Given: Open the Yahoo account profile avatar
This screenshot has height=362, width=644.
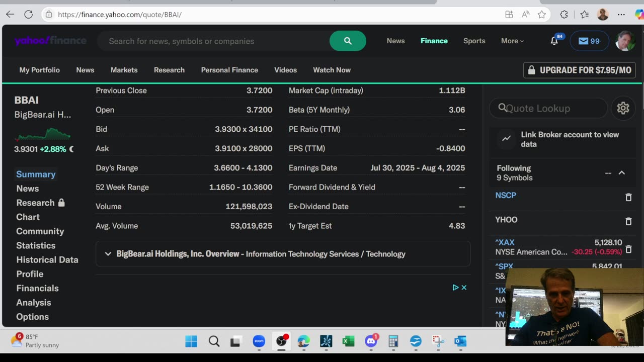Looking at the screenshot, I should click(x=625, y=41).
